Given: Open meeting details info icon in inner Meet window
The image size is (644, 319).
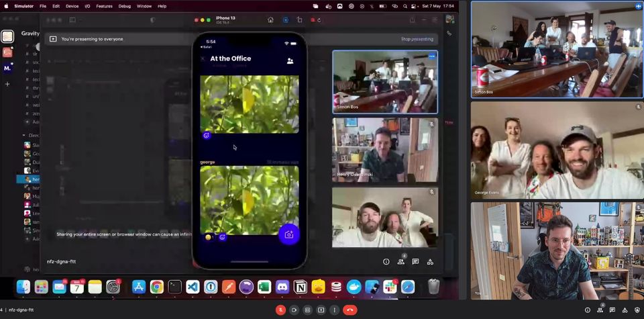Looking at the screenshot, I should pos(386,261).
